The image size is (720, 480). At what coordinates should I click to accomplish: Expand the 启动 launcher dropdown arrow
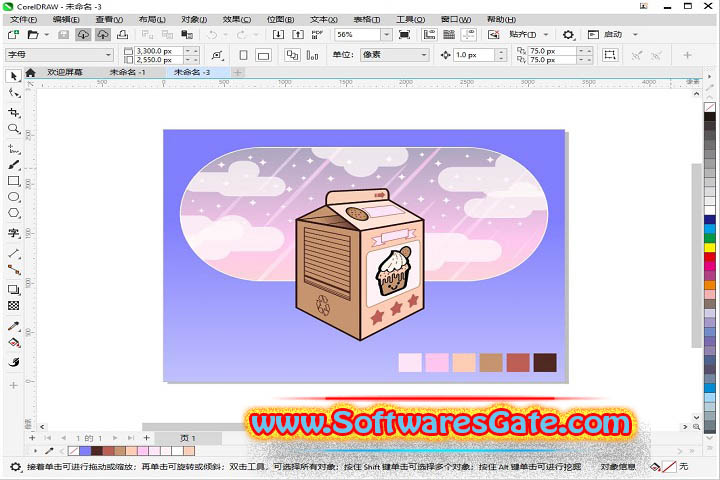(636, 34)
